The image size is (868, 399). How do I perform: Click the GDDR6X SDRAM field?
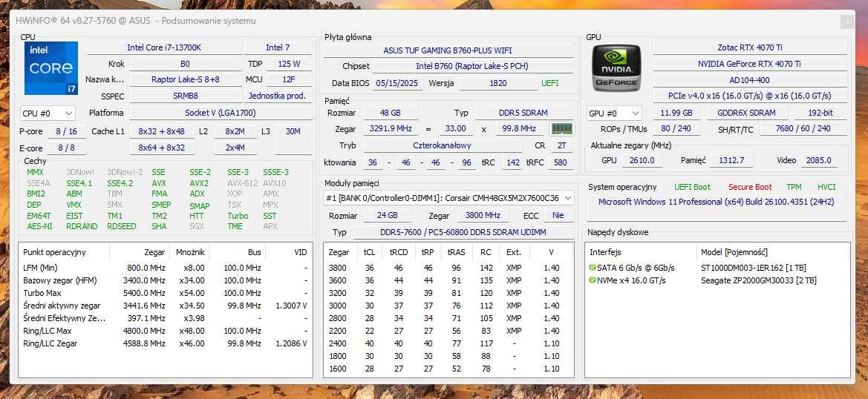tap(748, 113)
